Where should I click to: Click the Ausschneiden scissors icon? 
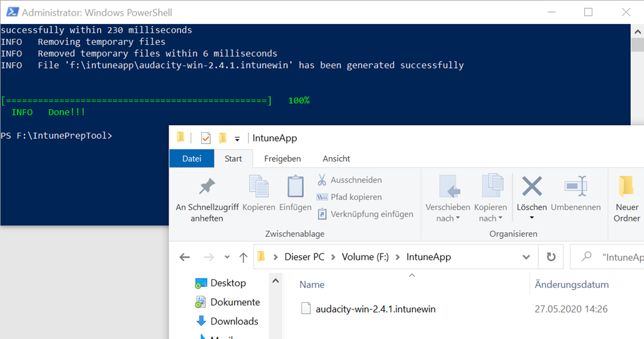tap(322, 180)
